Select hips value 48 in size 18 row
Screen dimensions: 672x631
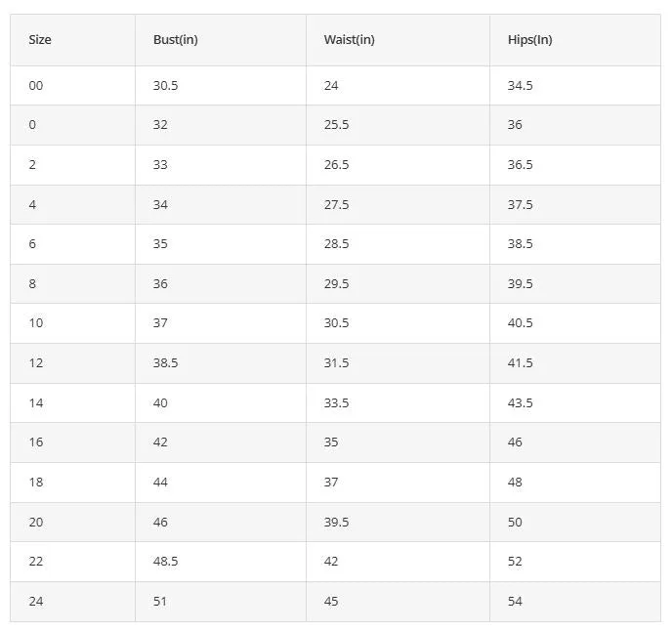tap(515, 482)
